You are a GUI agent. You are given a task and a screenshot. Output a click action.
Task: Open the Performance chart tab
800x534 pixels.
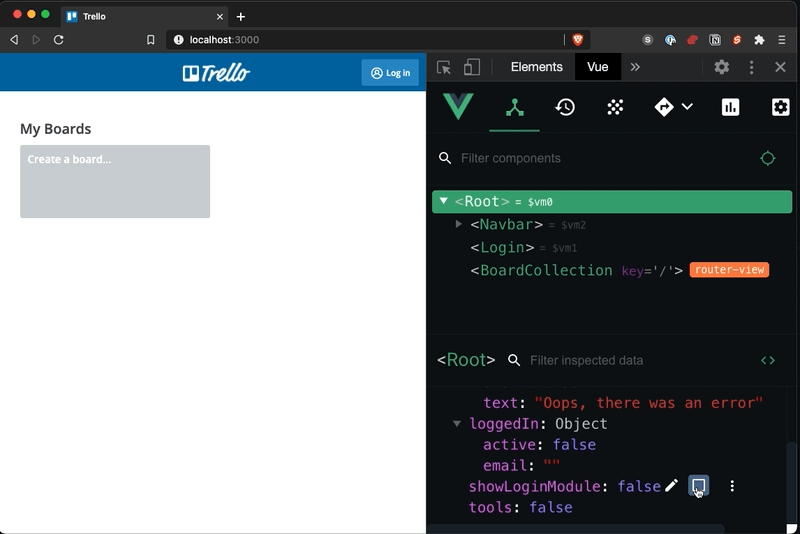[x=730, y=107]
